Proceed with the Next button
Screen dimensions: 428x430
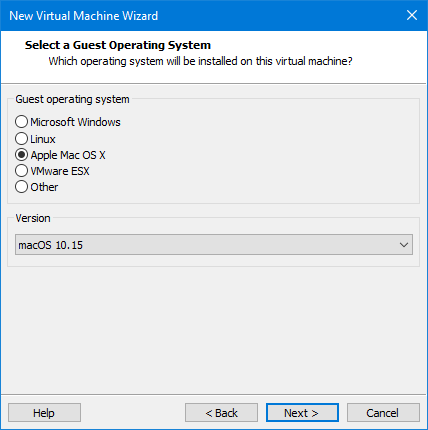302,413
